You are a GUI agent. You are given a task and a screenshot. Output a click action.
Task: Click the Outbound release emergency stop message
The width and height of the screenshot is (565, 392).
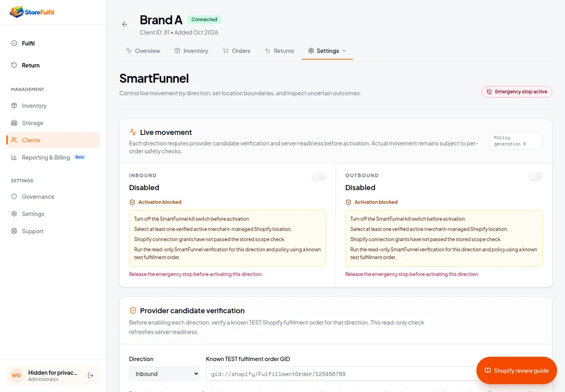(412, 274)
